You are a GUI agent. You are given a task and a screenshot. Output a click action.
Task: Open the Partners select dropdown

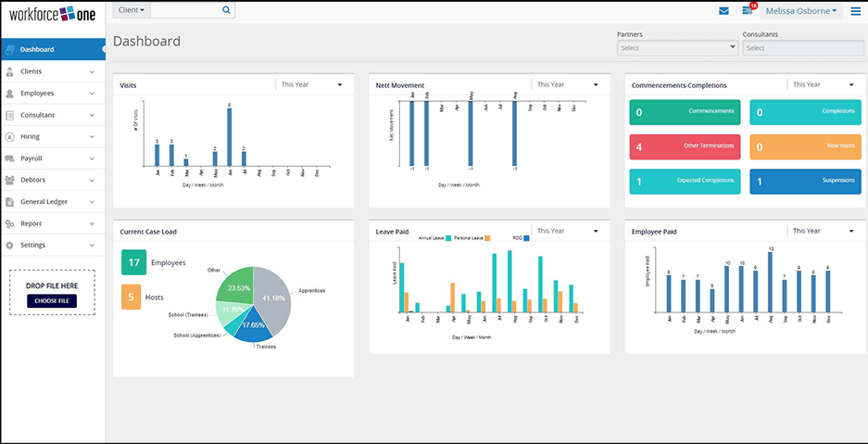tap(677, 48)
